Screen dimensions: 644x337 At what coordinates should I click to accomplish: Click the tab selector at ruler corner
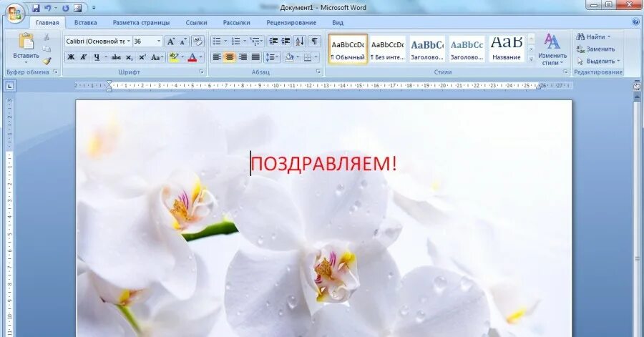coord(10,86)
